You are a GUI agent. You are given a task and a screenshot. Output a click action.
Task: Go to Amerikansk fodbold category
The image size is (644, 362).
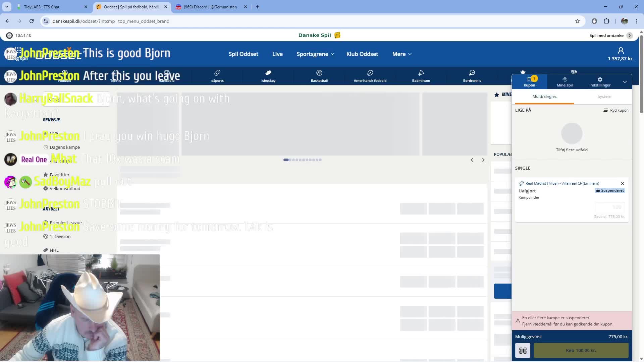(x=370, y=76)
